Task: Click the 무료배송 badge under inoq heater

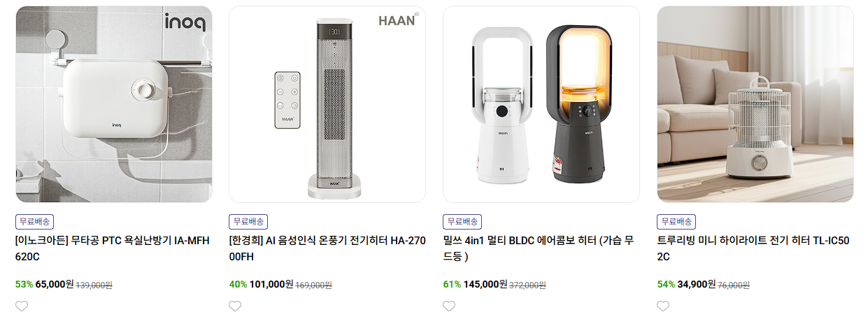Action: click(x=35, y=222)
